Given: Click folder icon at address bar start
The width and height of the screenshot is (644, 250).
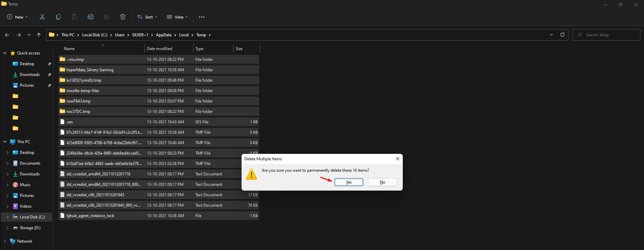Looking at the screenshot, I should 52,35.
